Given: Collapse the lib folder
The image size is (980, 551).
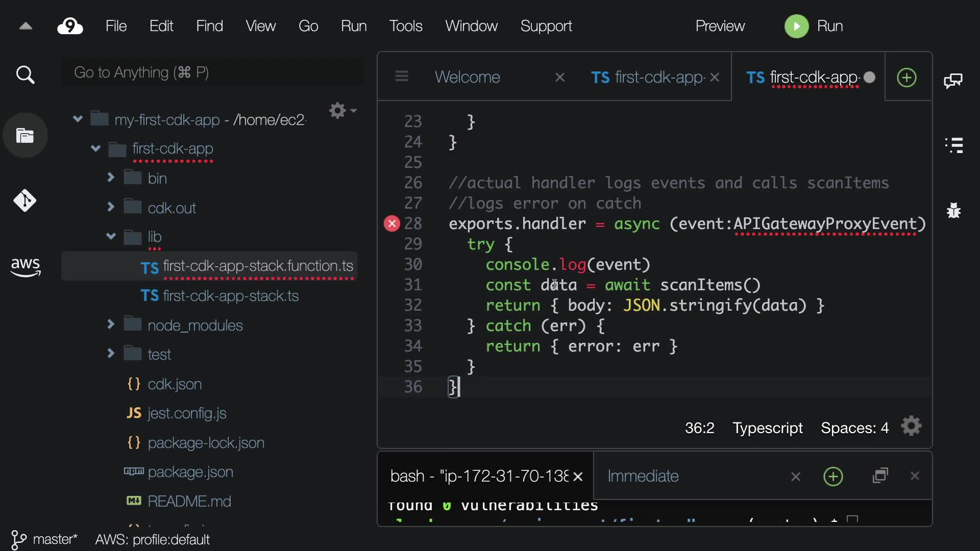Looking at the screenshot, I should [111, 236].
